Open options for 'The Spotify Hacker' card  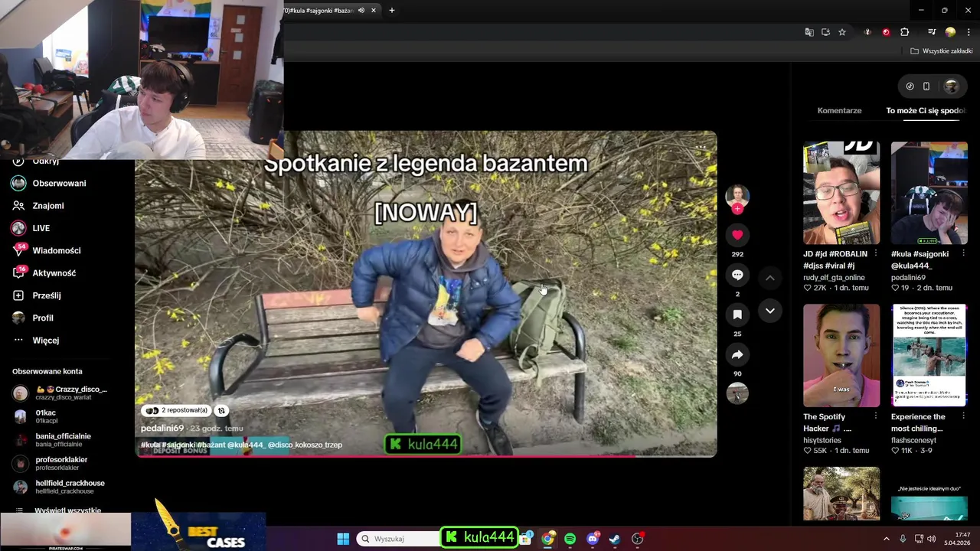tap(876, 416)
